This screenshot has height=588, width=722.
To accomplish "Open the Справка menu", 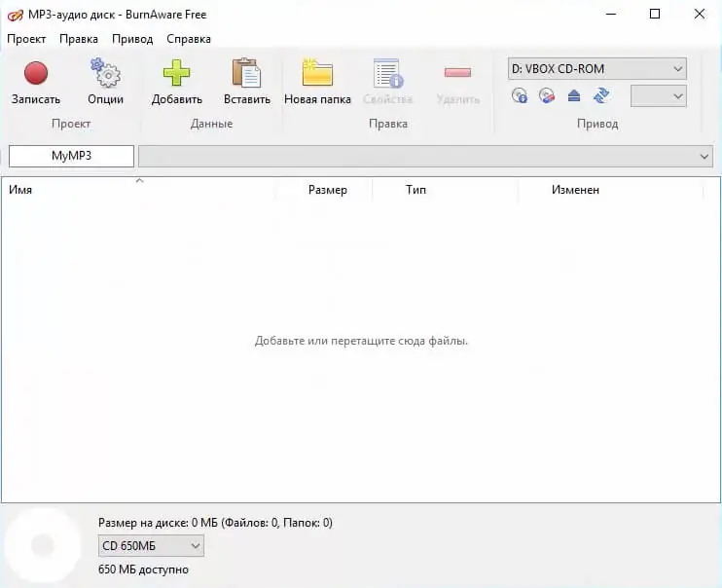I will [x=189, y=39].
